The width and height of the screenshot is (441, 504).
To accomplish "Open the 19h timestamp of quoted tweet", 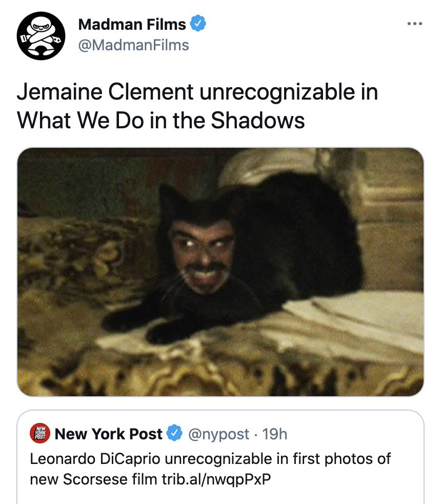I will [x=275, y=434].
